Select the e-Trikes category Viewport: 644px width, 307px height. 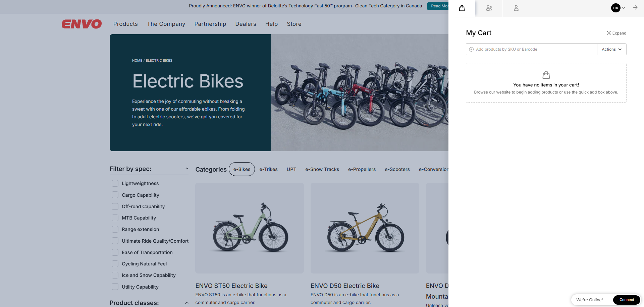[x=268, y=169]
